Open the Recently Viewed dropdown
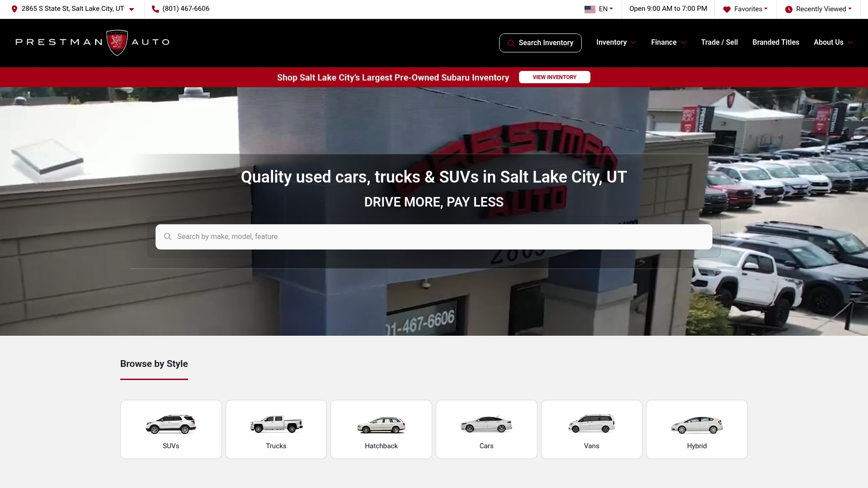Screen dimensions: 868x488 (824, 9)
